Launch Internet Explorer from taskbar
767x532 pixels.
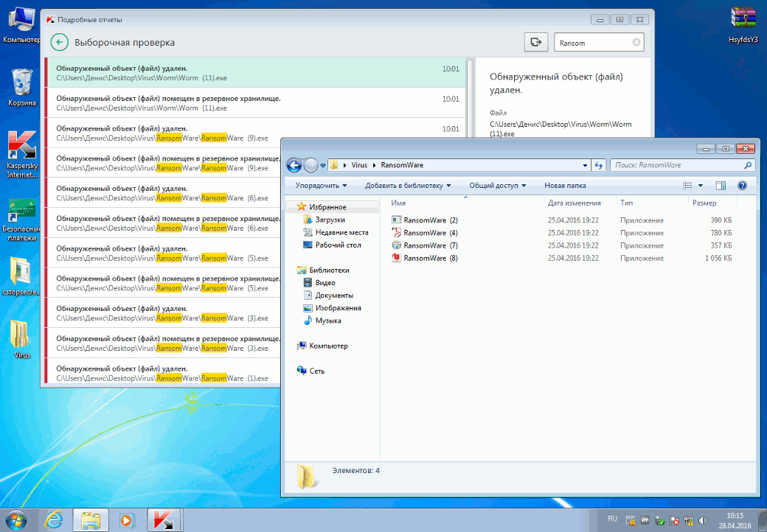pyautogui.click(x=54, y=519)
